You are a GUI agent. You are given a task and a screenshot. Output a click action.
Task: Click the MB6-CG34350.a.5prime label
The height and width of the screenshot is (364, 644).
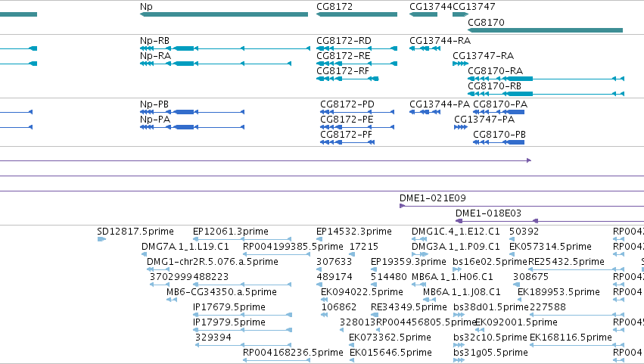(x=222, y=293)
